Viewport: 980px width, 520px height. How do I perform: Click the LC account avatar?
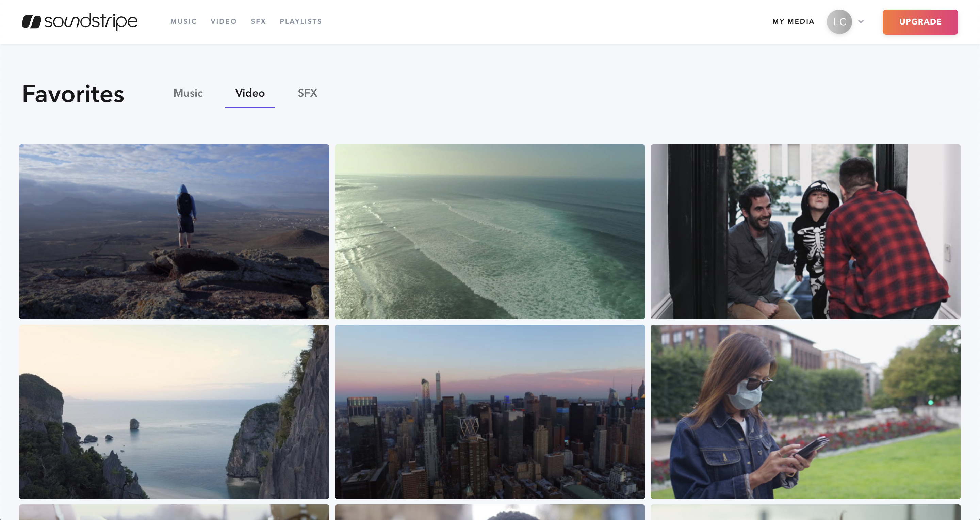[839, 22]
